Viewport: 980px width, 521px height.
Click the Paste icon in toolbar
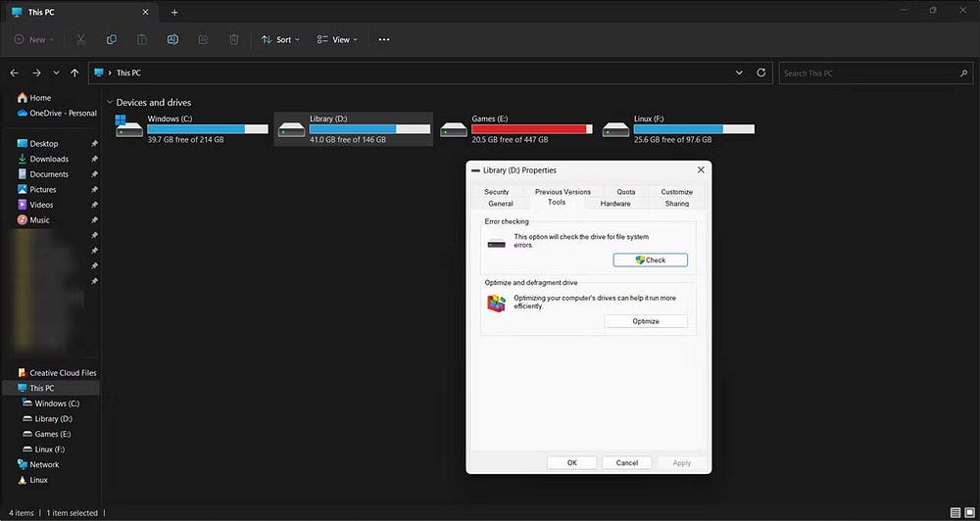tap(142, 39)
